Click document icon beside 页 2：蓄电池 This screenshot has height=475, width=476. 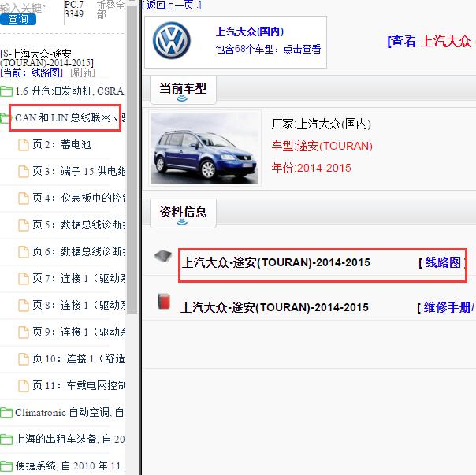24,145
